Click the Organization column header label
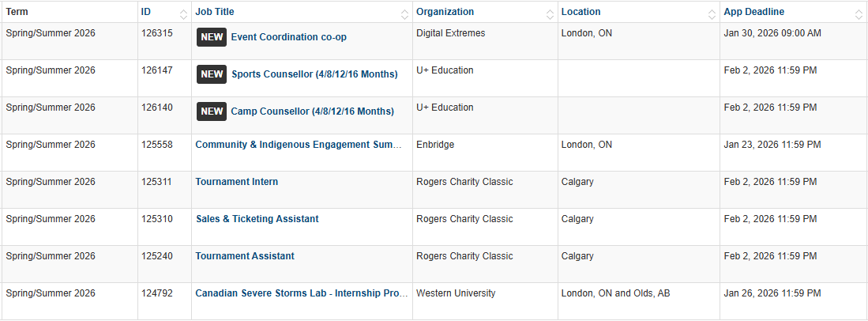 (x=445, y=12)
